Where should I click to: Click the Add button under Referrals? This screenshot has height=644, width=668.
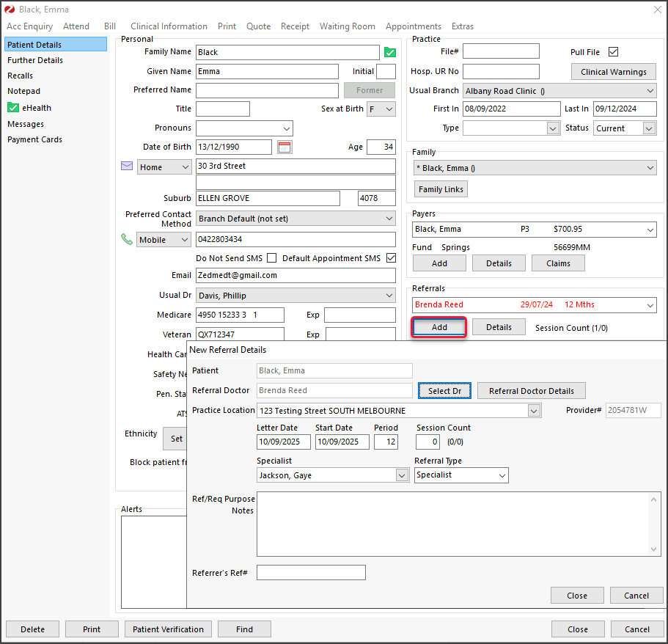tap(439, 327)
